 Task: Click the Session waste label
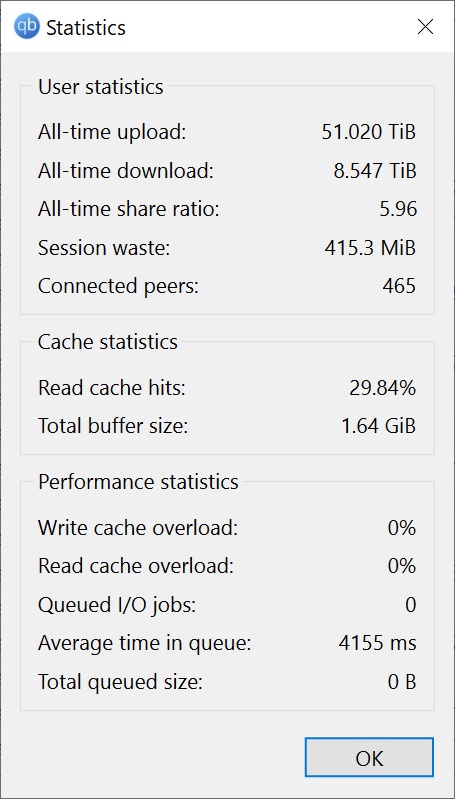click(104, 248)
